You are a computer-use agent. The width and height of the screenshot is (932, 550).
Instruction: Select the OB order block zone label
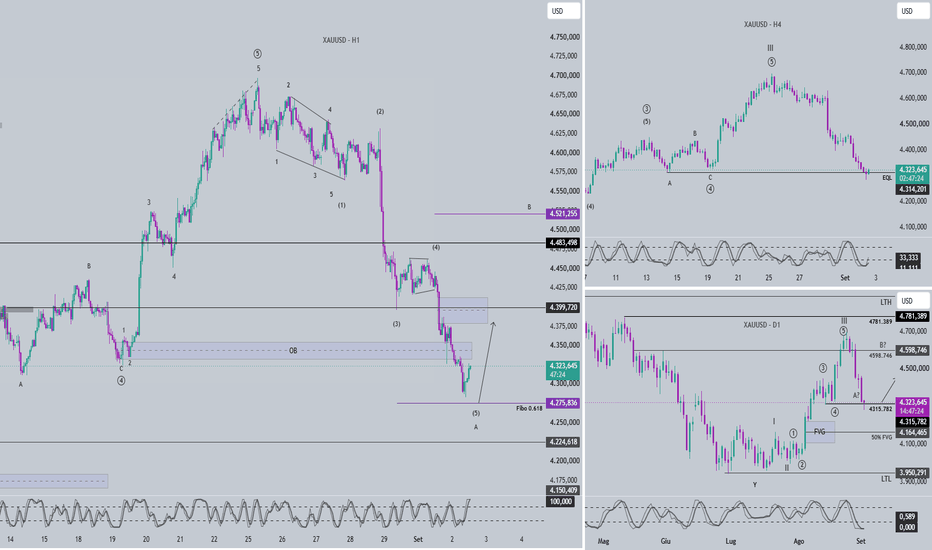293,351
